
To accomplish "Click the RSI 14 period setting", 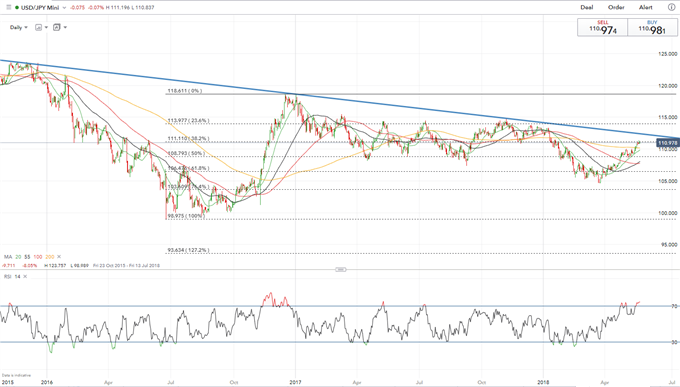I will 17,276.
